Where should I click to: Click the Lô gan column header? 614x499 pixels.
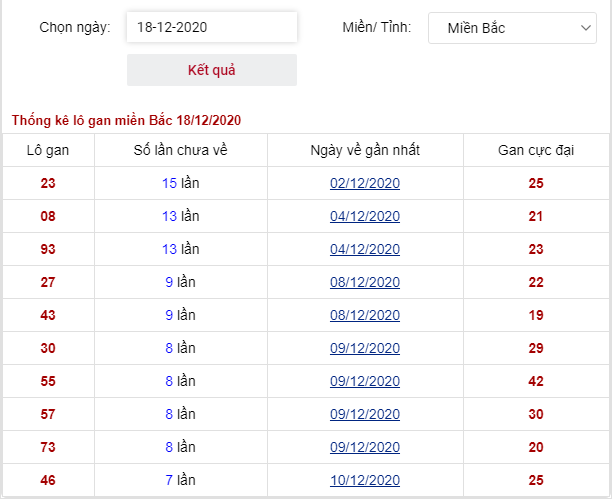click(48, 150)
